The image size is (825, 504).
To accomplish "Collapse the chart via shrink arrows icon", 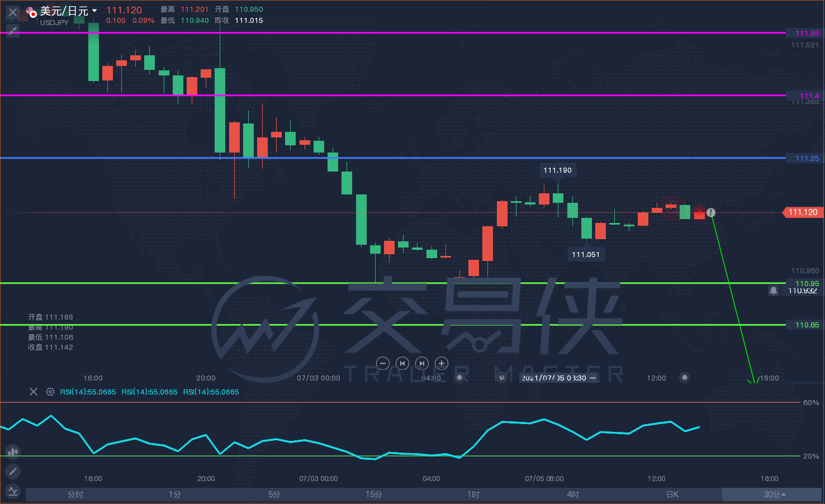I will click(x=12, y=30).
